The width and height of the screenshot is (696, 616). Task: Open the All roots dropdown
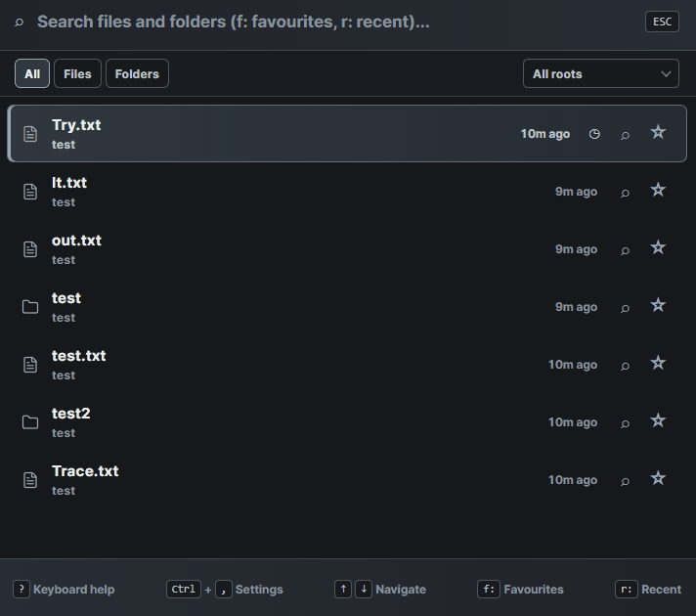[x=600, y=73]
